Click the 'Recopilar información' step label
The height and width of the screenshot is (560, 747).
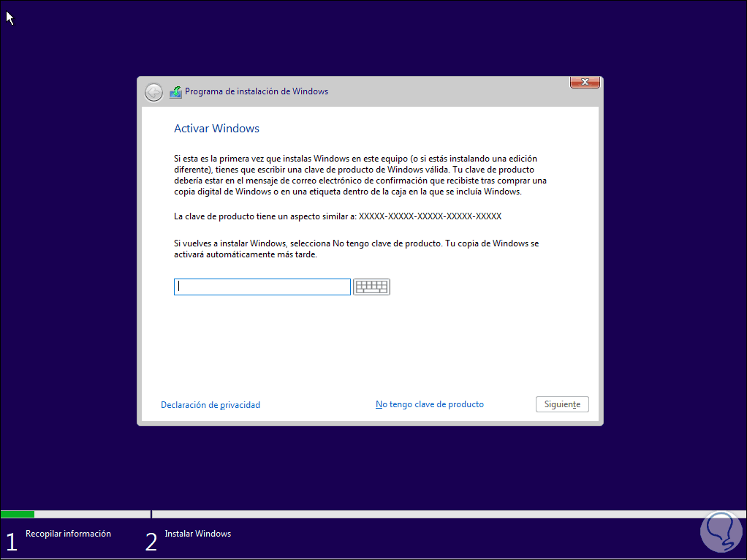click(x=68, y=534)
